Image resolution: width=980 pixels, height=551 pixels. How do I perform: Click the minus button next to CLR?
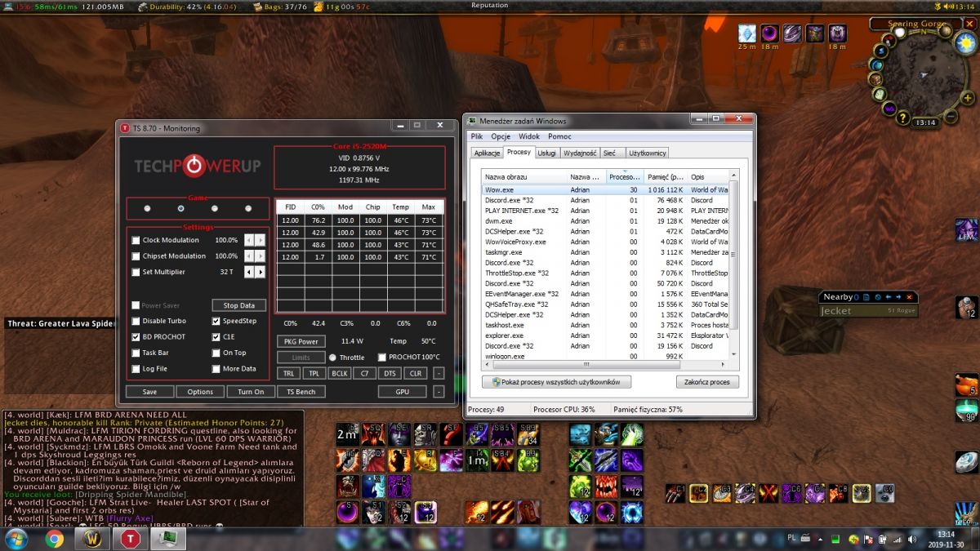coord(439,373)
